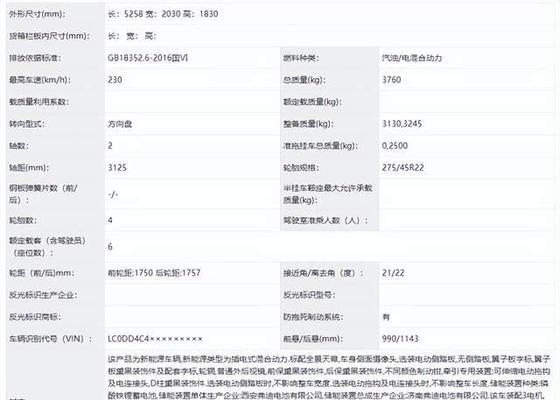The image size is (560, 400).
Task: Select the 接近角/离去角 value 21/22
Action: pyautogui.click(x=393, y=273)
